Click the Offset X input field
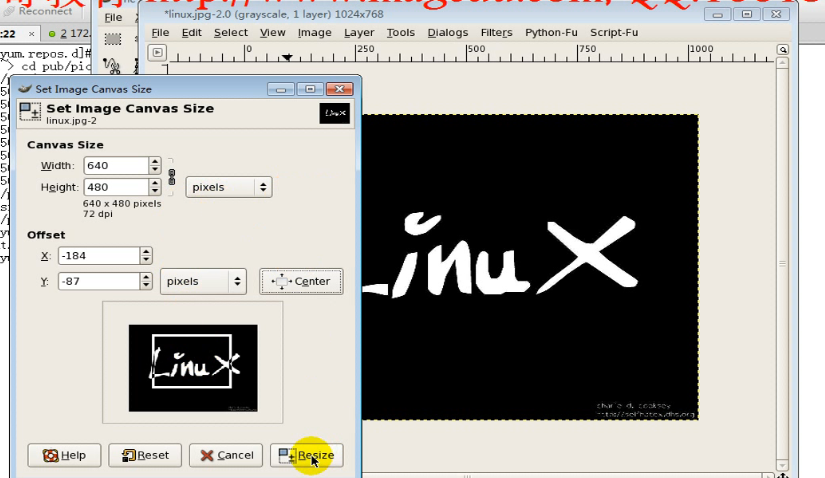Image resolution: width=825 pixels, height=478 pixels. coord(99,256)
